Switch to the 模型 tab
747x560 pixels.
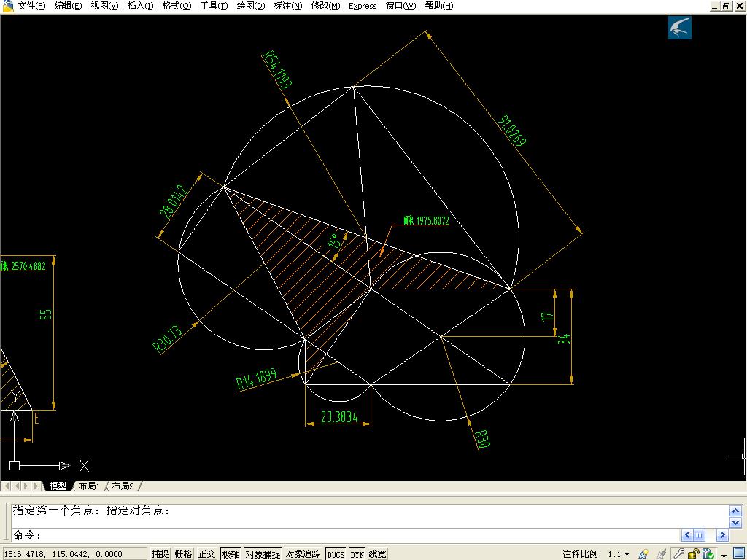[58, 486]
